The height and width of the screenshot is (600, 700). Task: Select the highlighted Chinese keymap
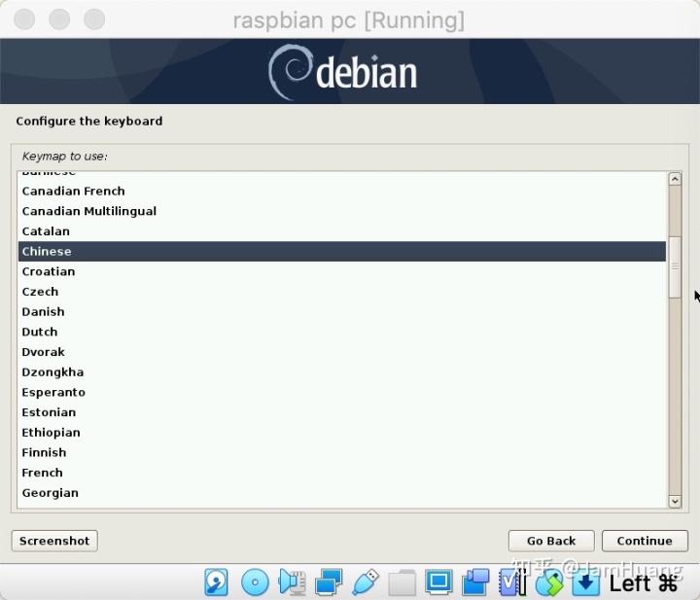click(x=342, y=251)
